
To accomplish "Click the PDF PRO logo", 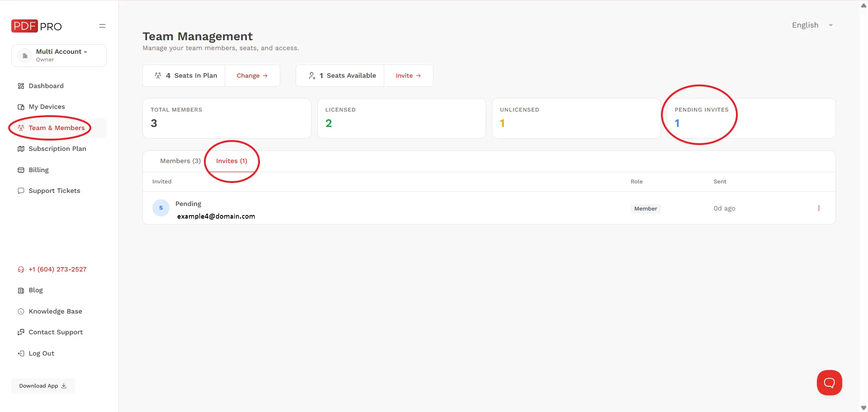I will tap(37, 26).
